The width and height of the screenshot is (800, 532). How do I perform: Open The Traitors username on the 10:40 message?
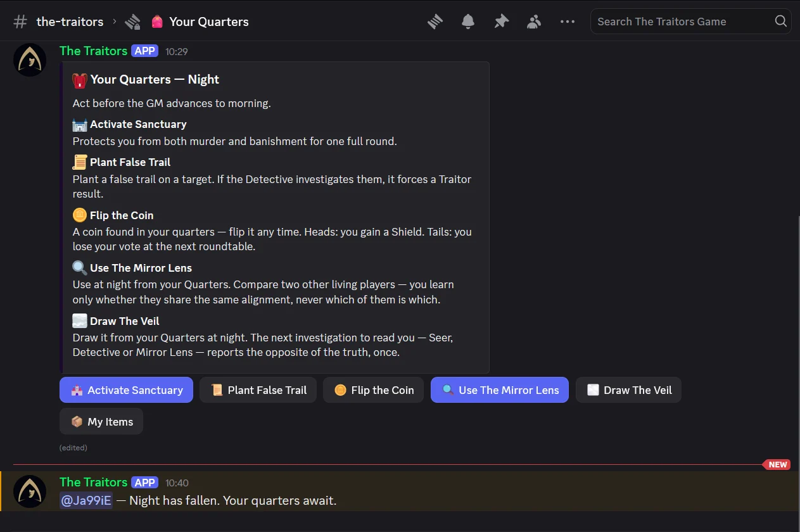tap(93, 482)
